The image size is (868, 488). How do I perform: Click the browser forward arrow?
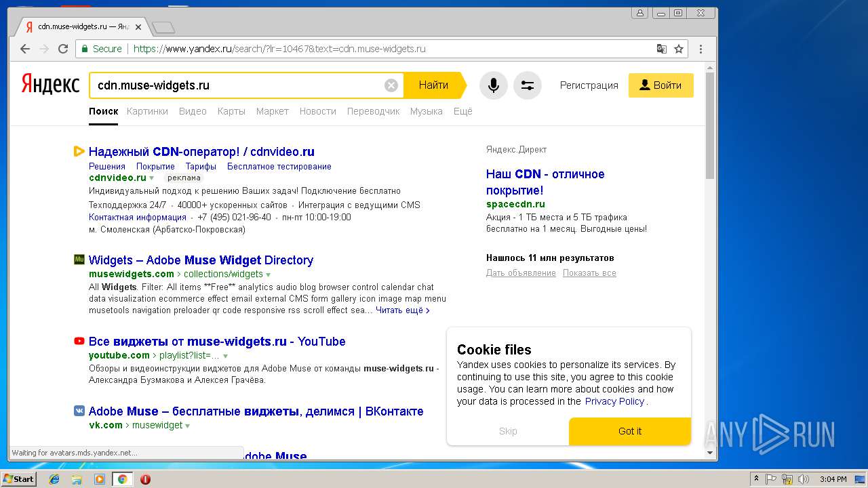pyautogui.click(x=44, y=49)
